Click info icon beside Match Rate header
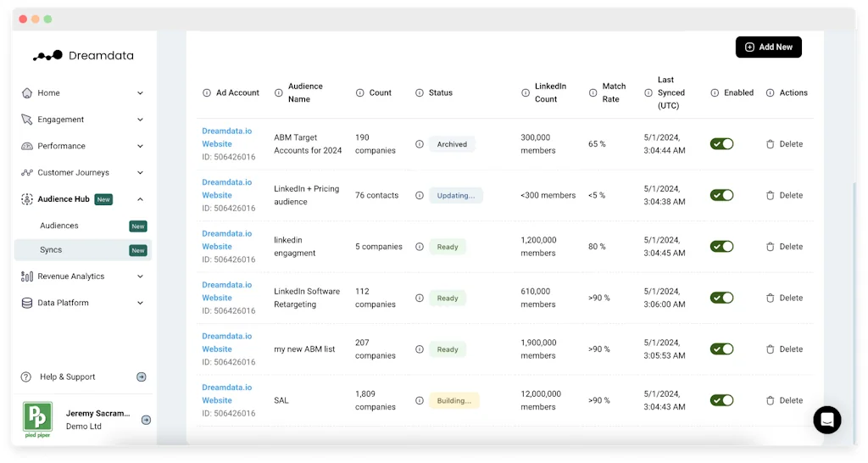Image resolution: width=868 pixels, height=463 pixels. point(593,93)
